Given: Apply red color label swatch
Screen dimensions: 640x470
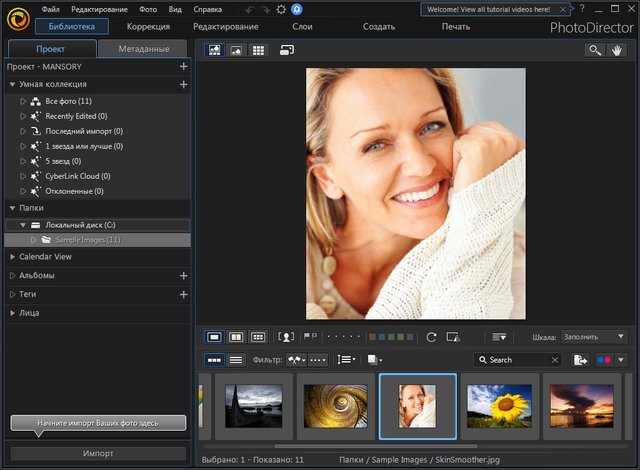Looking at the screenshot, I should [x=372, y=337].
